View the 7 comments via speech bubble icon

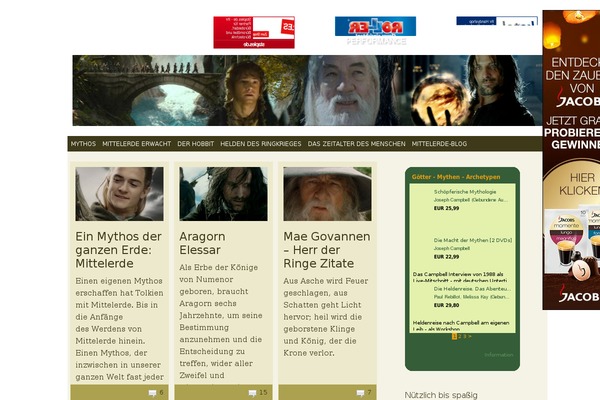[x=360, y=393]
